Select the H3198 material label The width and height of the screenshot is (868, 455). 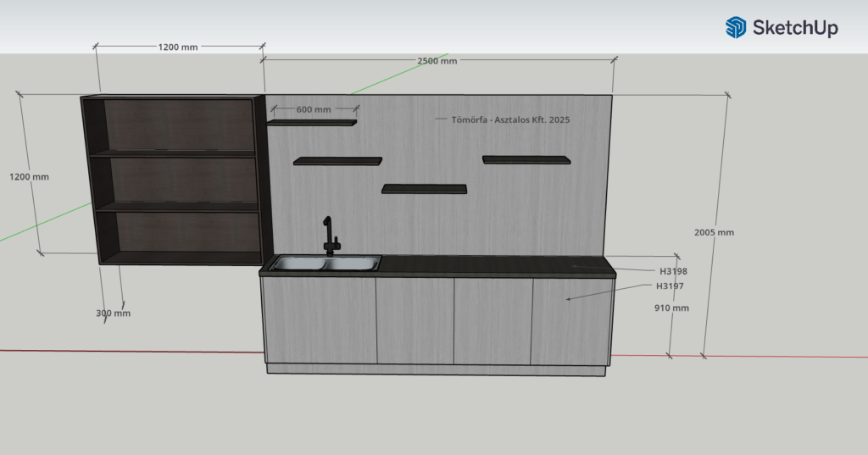tap(673, 272)
